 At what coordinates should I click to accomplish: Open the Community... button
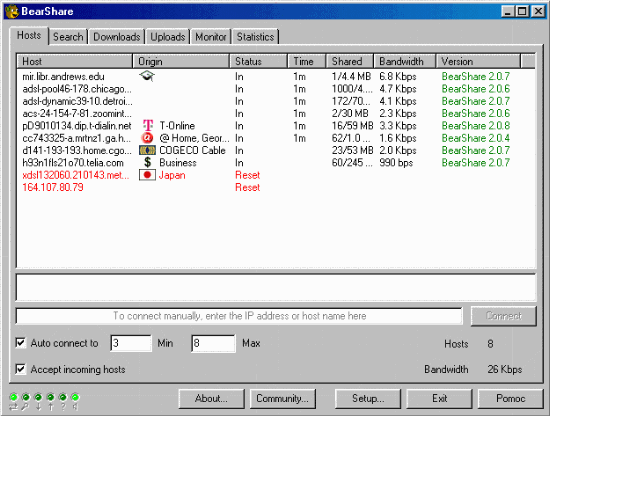coord(282,398)
